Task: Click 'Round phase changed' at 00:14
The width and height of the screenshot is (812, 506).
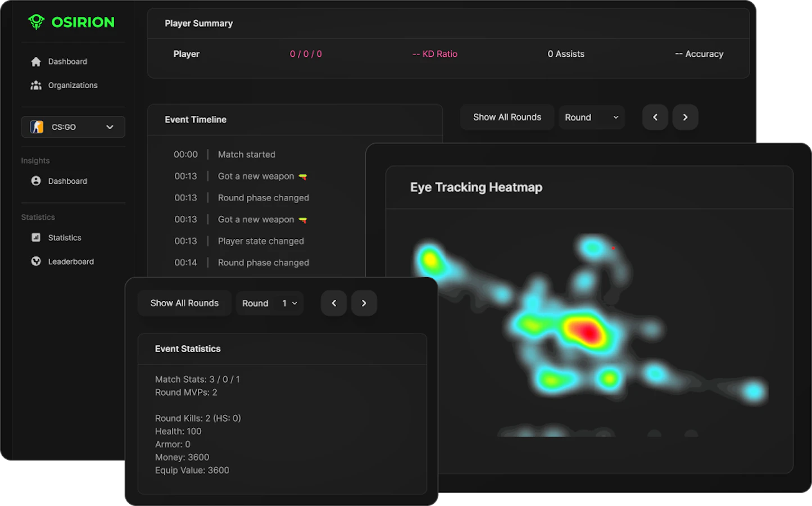Action: [x=264, y=263]
